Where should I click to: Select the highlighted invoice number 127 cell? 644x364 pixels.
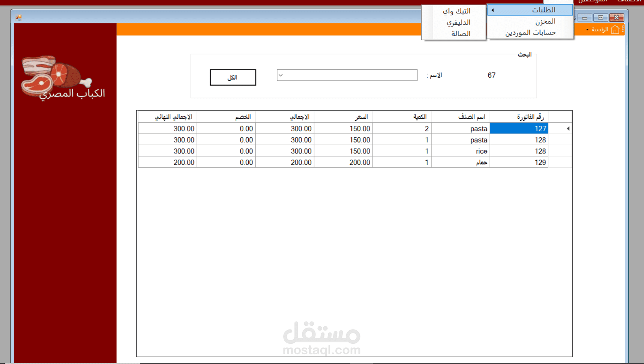(x=519, y=129)
